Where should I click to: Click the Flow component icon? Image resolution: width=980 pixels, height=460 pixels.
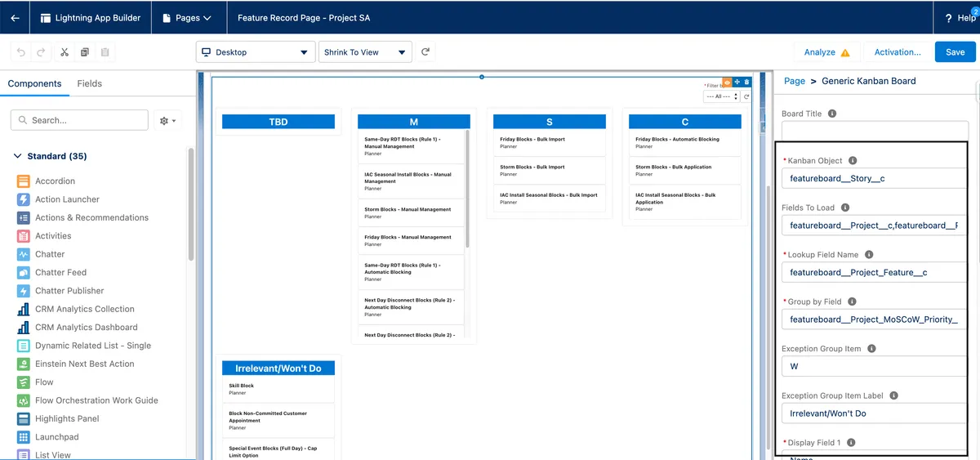[x=23, y=382]
